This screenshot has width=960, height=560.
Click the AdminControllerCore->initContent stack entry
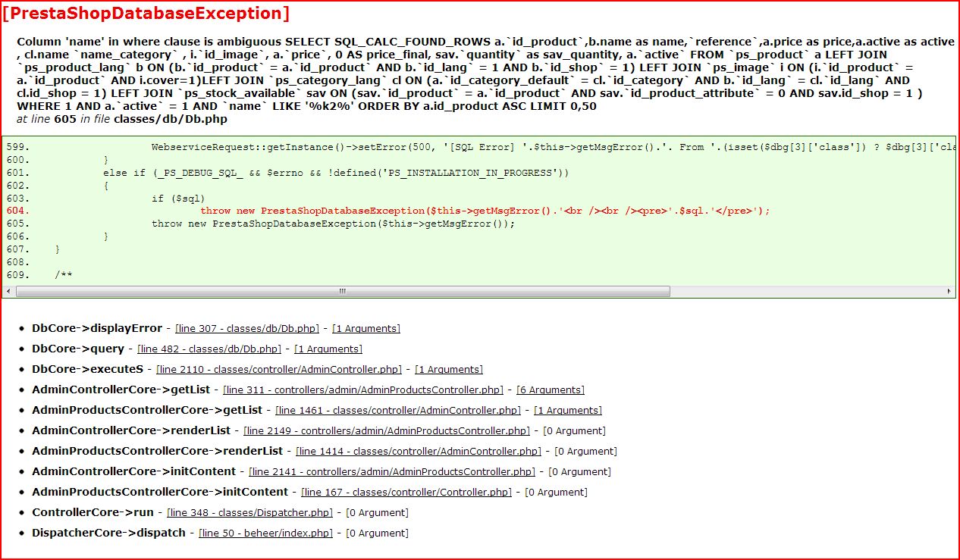pos(134,471)
